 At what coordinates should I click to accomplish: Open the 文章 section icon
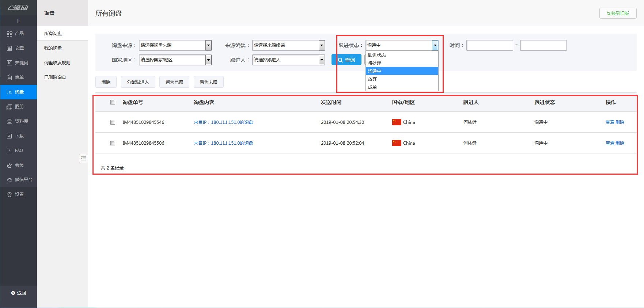pos(10,48)
